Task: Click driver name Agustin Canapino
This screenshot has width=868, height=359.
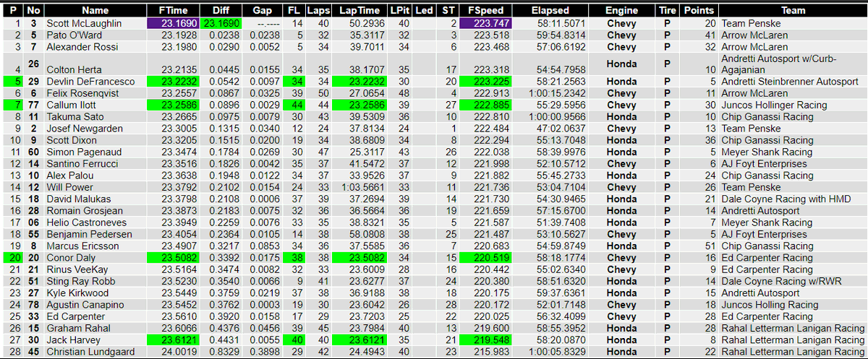Action: tap(85, 304)
